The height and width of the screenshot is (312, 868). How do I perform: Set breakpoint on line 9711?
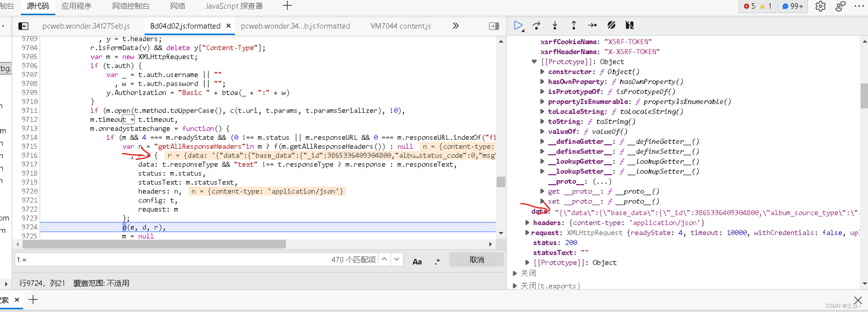[30, 110]
